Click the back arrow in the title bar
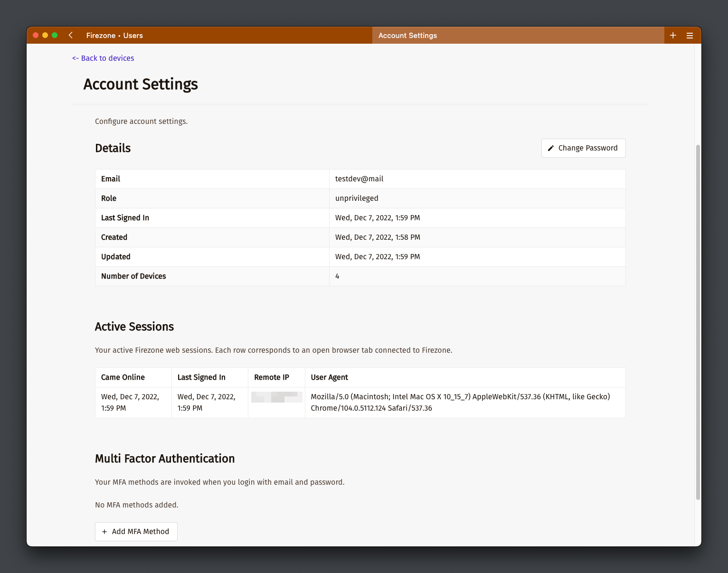Screen dimensions: 728x573 click(x=71, y=35)
